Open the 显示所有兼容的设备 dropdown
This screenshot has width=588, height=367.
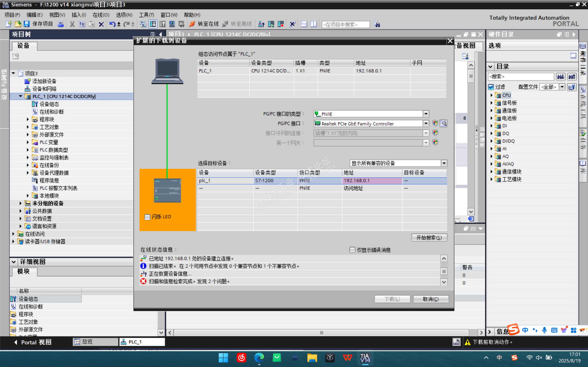[444, 163]
